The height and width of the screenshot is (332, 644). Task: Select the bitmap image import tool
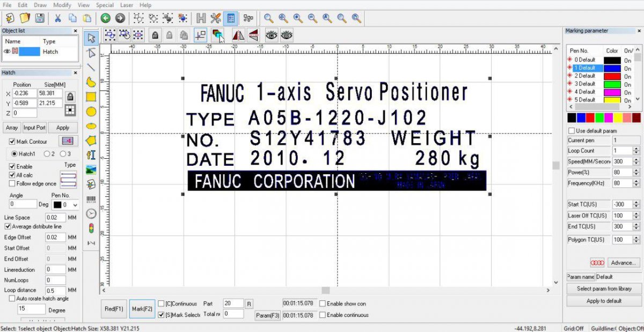91,170
